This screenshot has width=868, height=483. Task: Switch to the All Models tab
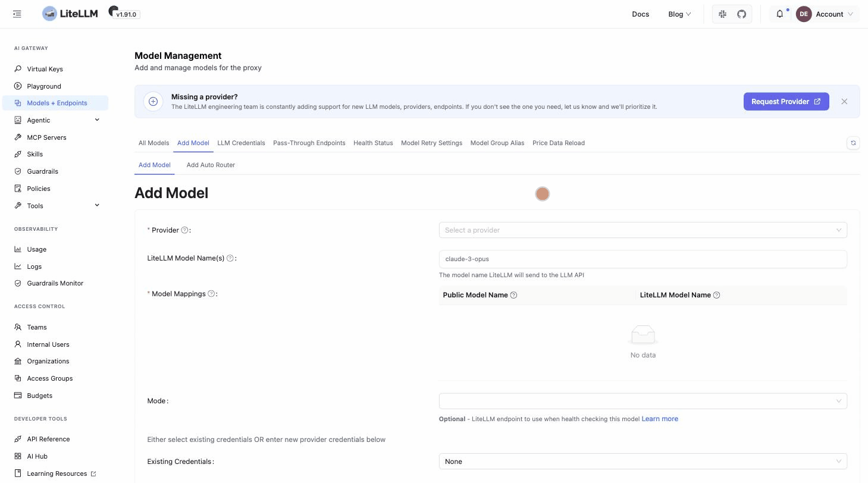153,143
